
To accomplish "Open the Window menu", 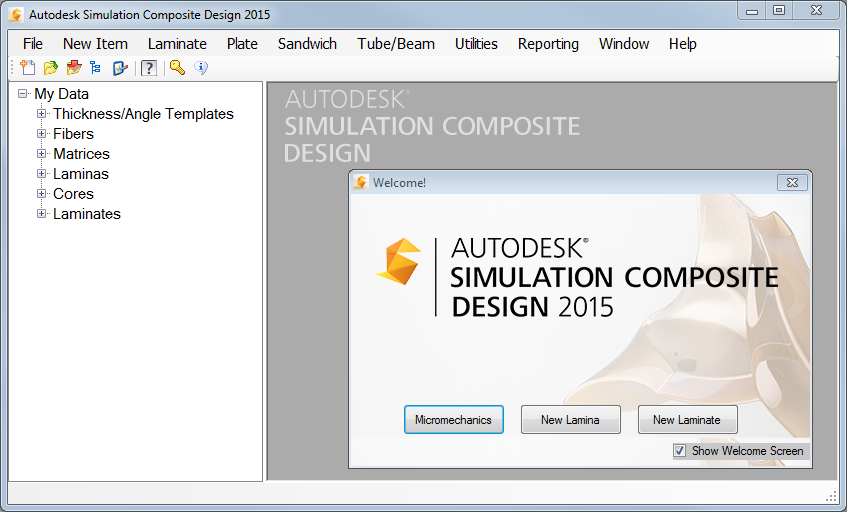I will click(624, 44).
